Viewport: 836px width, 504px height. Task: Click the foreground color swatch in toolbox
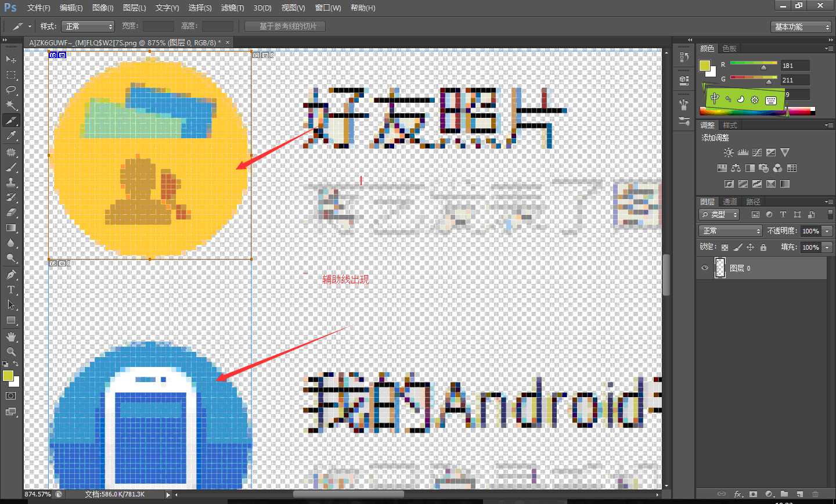tap(8, 376)
